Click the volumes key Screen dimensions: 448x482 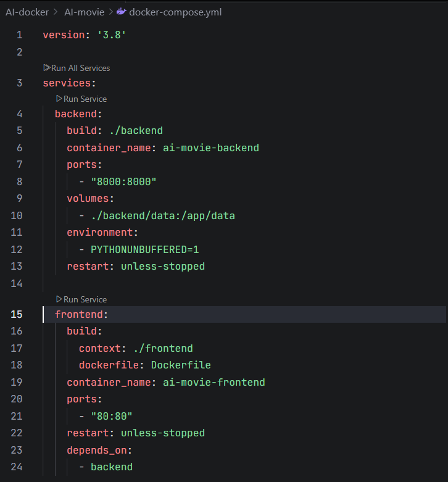88,199
